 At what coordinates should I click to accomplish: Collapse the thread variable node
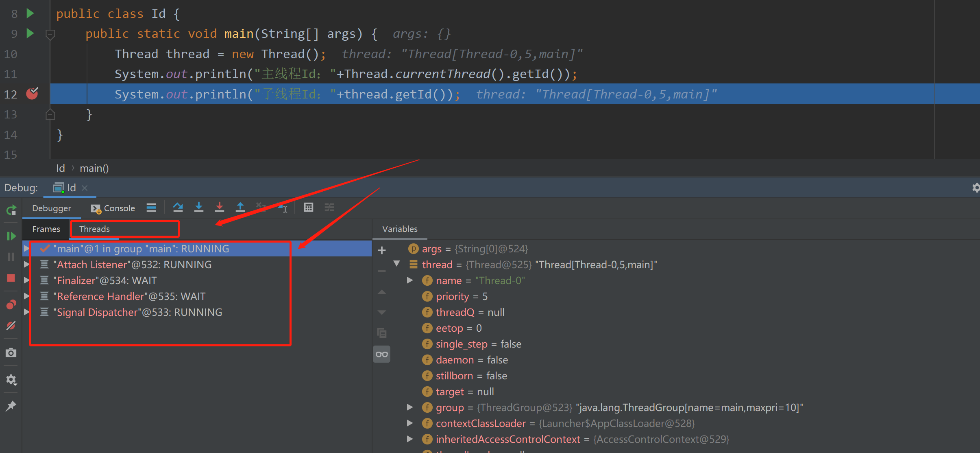point(397,264)
